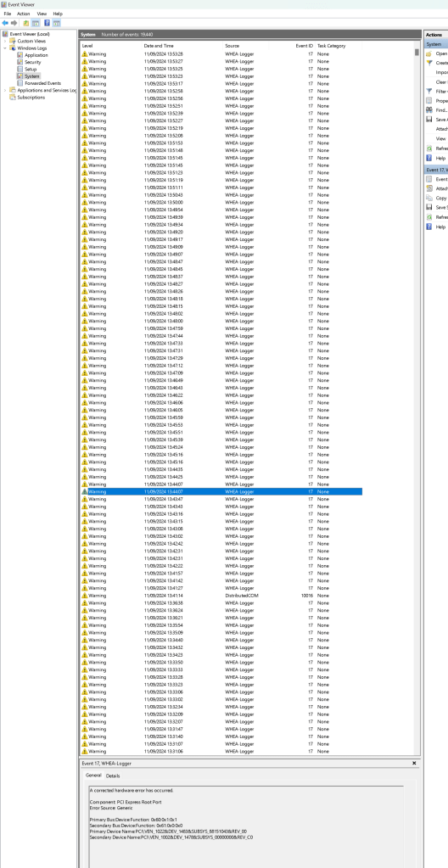Click the Forward arrow in the toolbar
This screenshot has height=868, width=448.
click(x=14, y=23)
